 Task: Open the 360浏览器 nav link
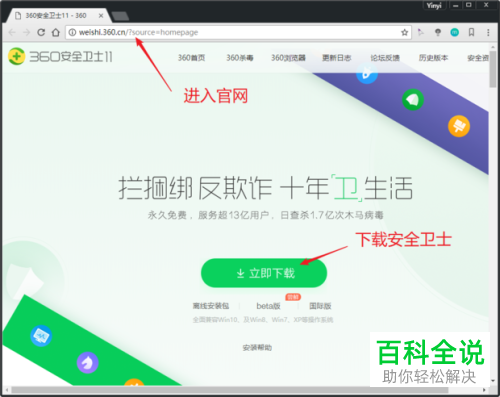(288, 58)
